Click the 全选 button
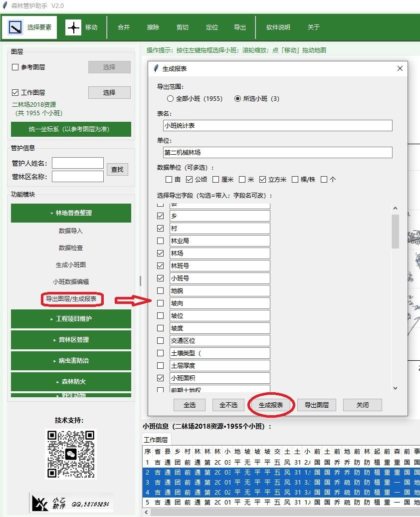Viewport: 420px width, 517px height. click(x=190, y=405)
